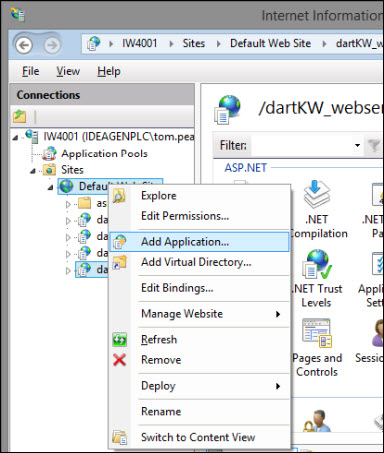
Task: Open the .NET Compilation feature icon
Action: click(316, 194)
